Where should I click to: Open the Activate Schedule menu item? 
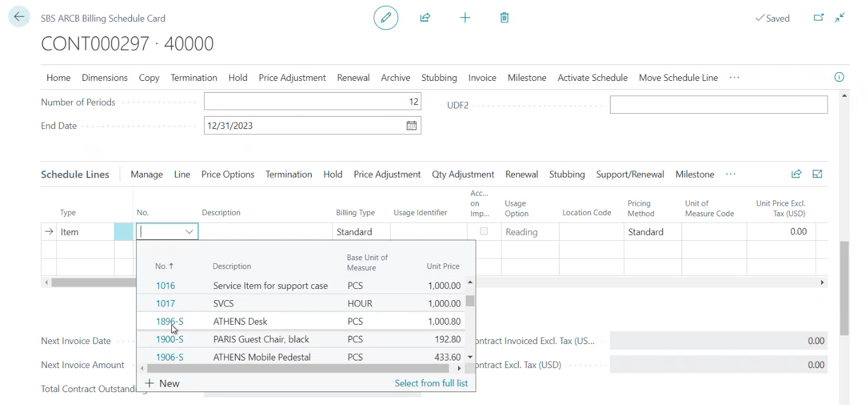(x=592, y=77)
